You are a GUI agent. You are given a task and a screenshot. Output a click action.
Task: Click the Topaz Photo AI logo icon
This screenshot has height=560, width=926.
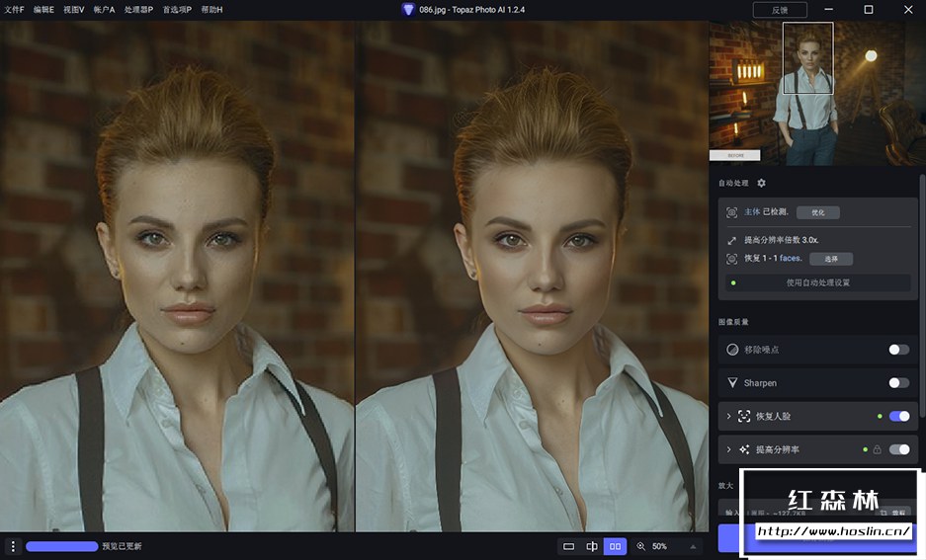click(x=408, y=10)
